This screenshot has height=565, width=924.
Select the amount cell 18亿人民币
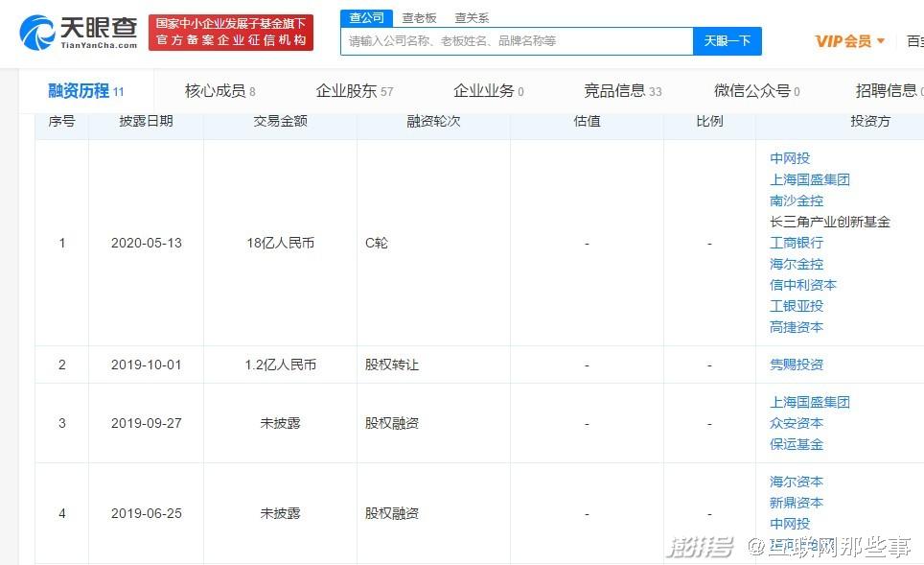click(281, 243)
